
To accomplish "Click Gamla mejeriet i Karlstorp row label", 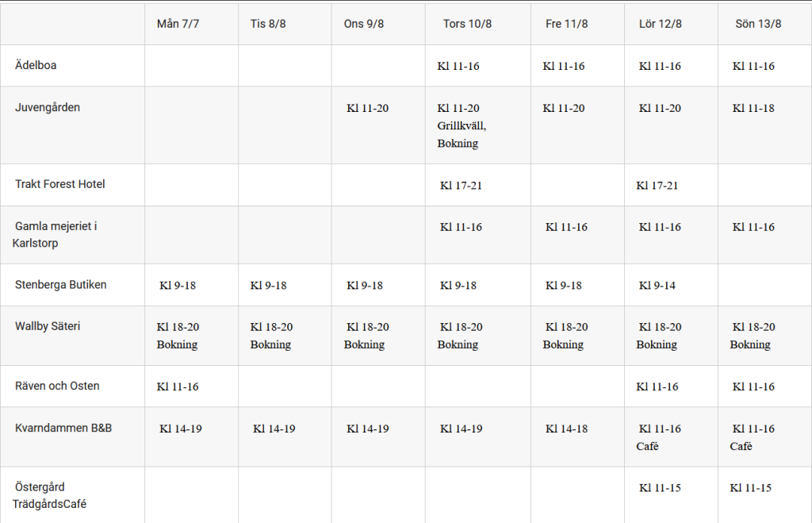I will point(55,234).
